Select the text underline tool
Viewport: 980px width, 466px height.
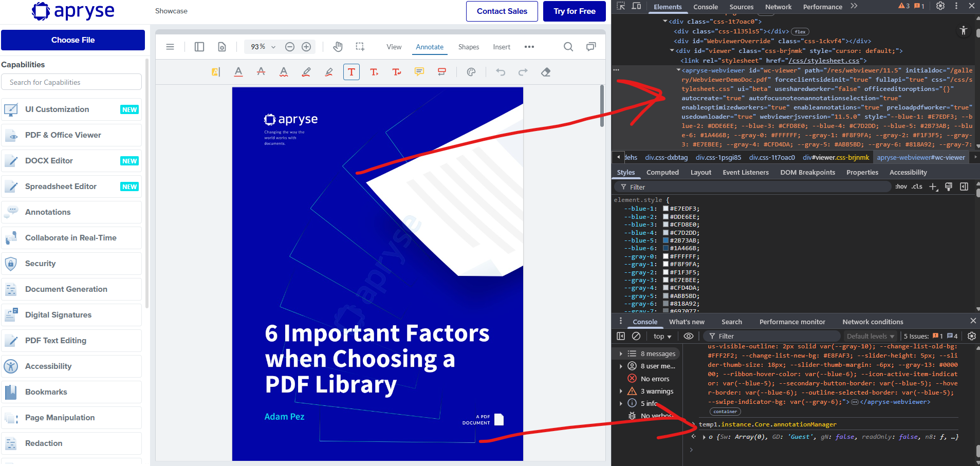click(238, 72)
